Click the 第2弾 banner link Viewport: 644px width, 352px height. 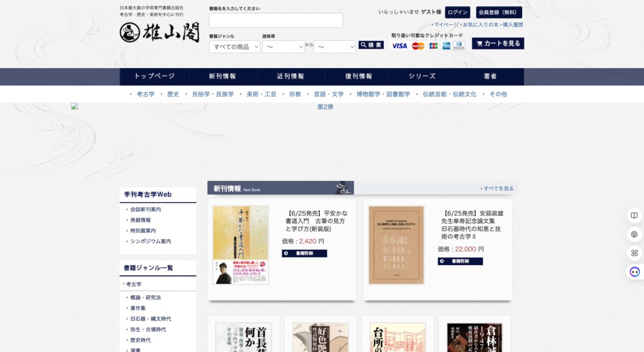325,107
